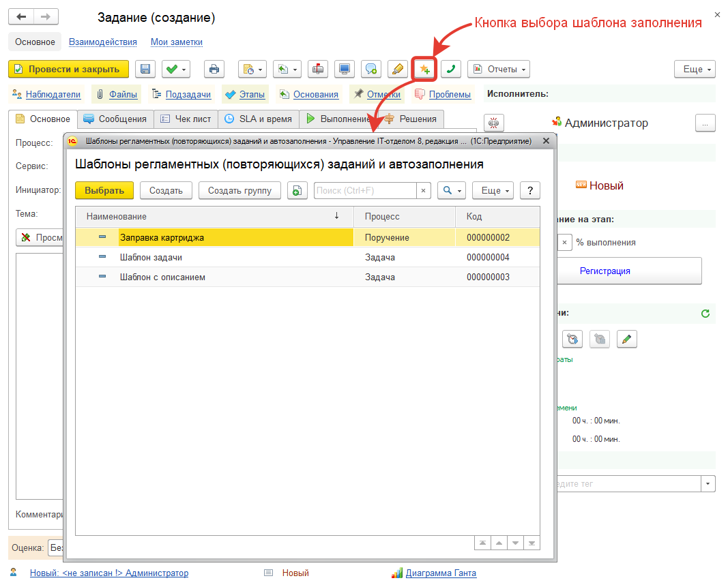Viewport: 728px width, 587px height.
Task: Click the green refresh icon
Action: pyautogui.click(x=705, y=313)
